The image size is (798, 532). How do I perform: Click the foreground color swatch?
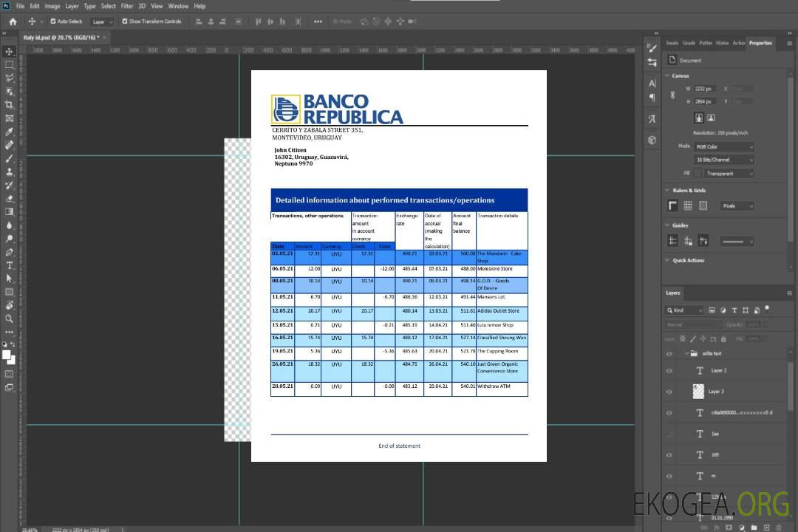pyautogui.click(x=7, y=355)
